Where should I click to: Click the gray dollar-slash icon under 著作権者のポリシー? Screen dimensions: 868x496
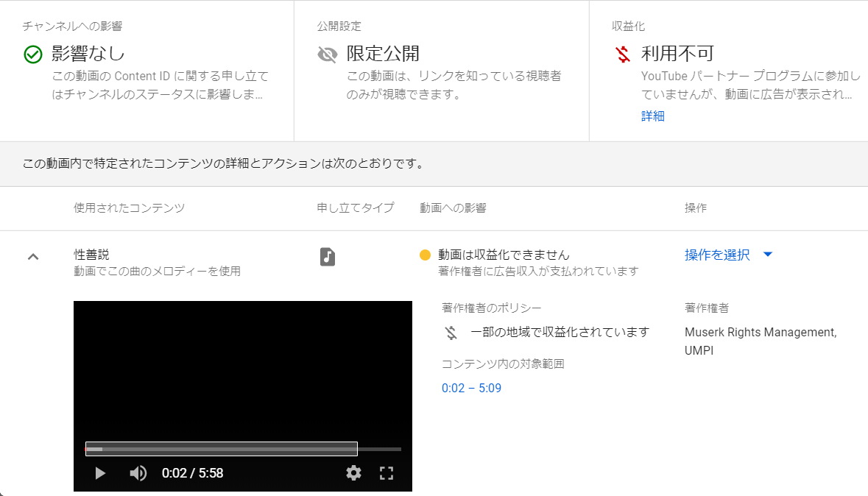click(451, 333)
